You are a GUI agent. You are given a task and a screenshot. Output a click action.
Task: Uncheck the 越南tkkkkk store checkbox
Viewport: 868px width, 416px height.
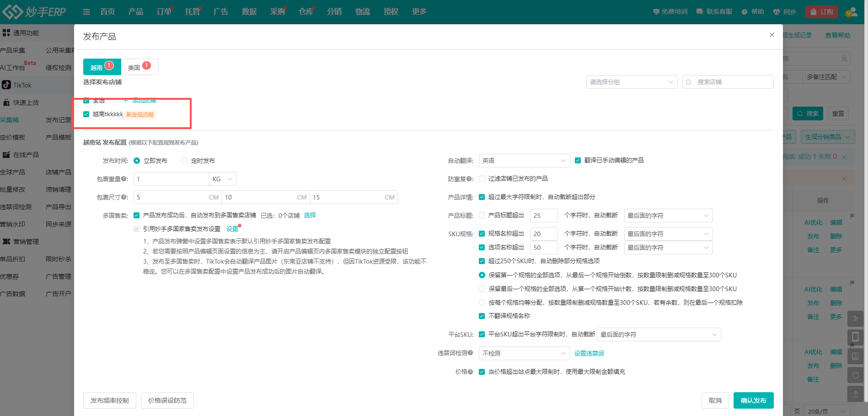click(x=86, y=114)
